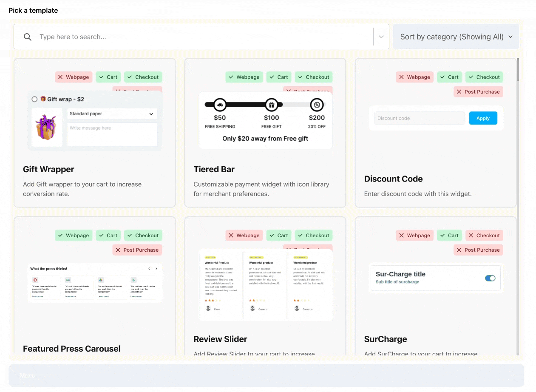536x392 pixels.
Task: Click the template search input field
Action: pos(204,37)
